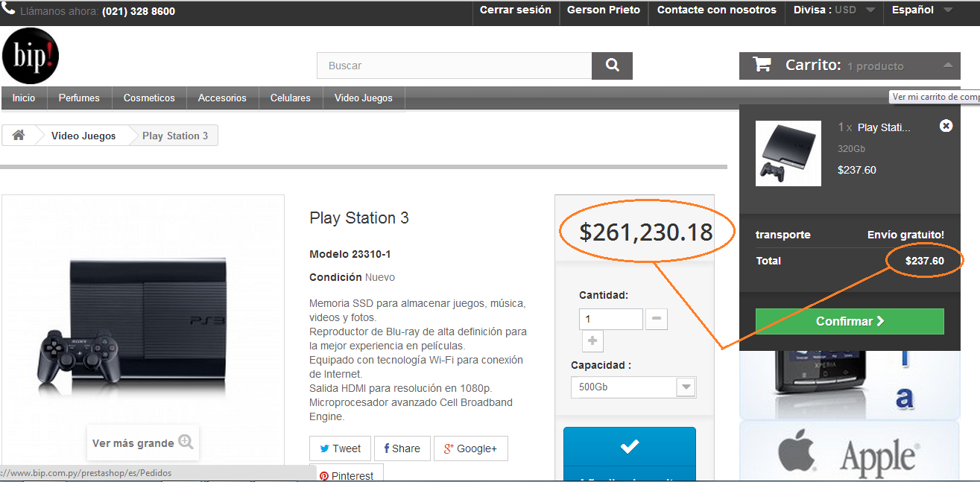Click Play Stati... product name in cart
980x482 pixels.
tap(884, 127)
